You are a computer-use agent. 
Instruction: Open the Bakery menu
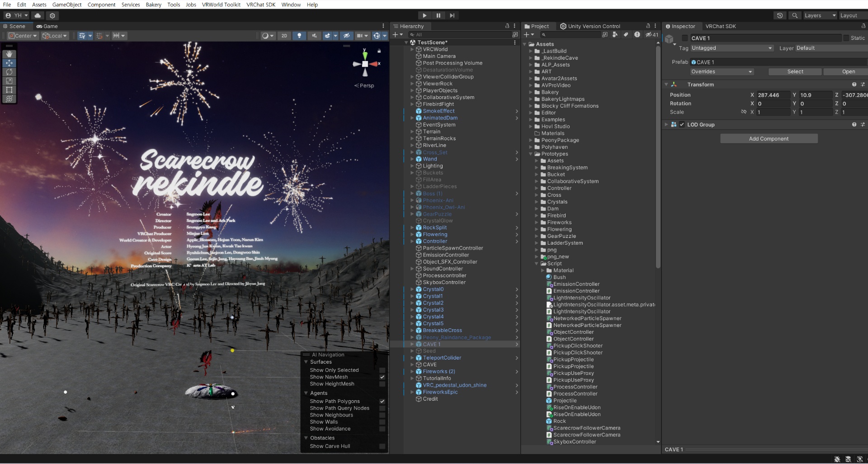(x=153, y=5)
